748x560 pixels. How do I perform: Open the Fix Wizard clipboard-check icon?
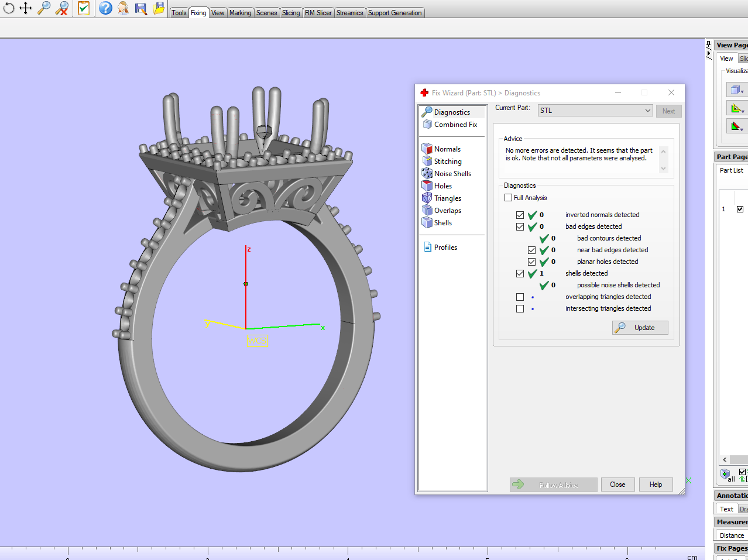click(x=84, y=8)
